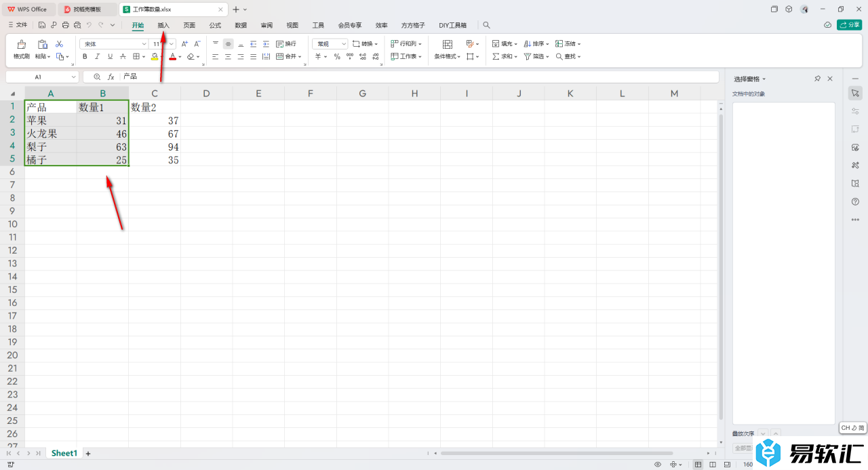Click the percent style icon

[x=337, y=57]
